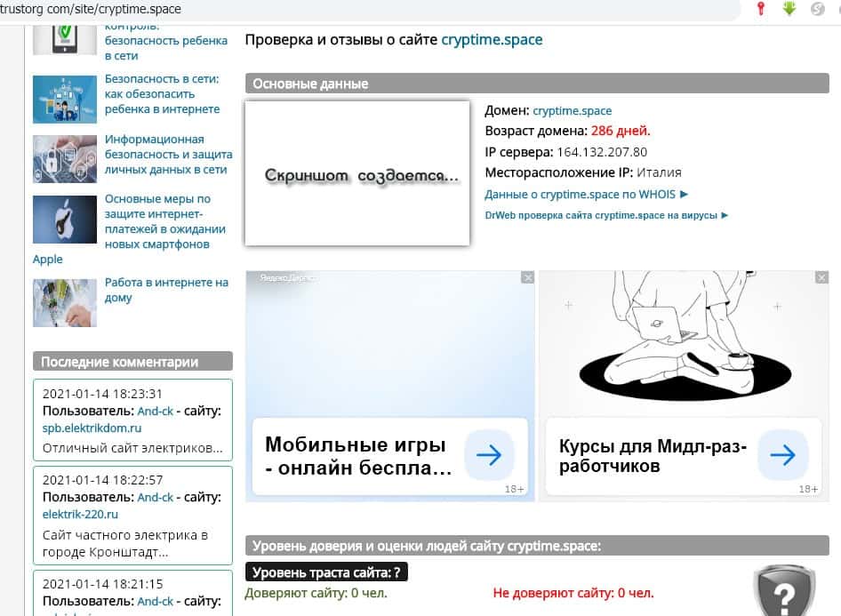This screenshot has width=841, height=616.
Task: Open the Домен cryptime.space link
Action: coord(572,110)
